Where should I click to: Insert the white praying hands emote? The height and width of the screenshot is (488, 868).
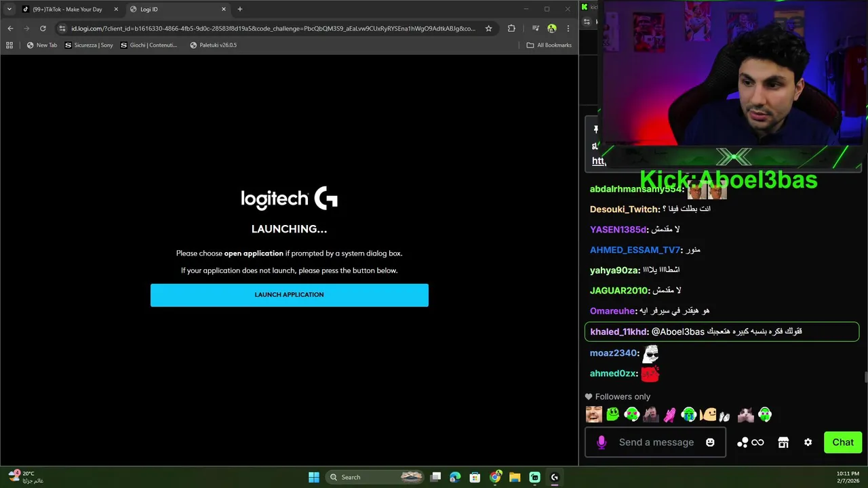(x=724, y=416)
